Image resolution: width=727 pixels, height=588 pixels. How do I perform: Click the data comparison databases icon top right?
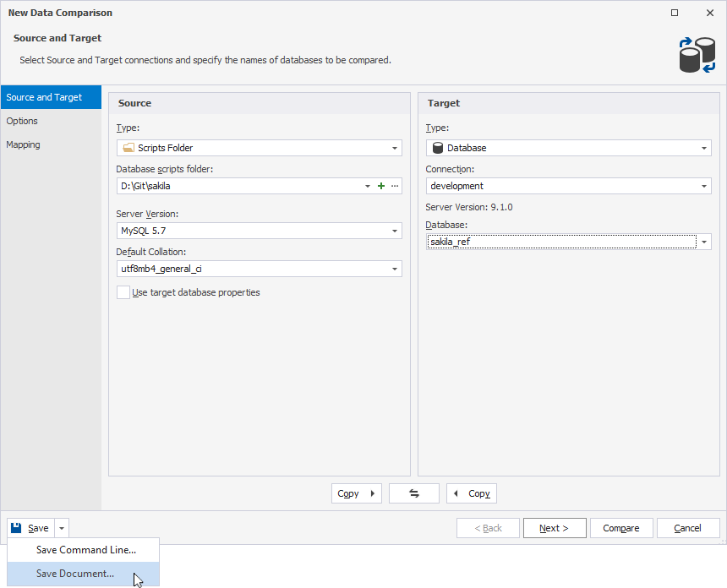click(696, 54)
